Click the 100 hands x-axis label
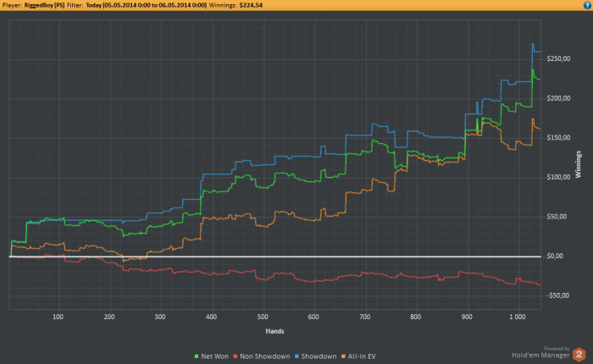The height and width of the screenshot is (364, 593). [x=58, y=317]
